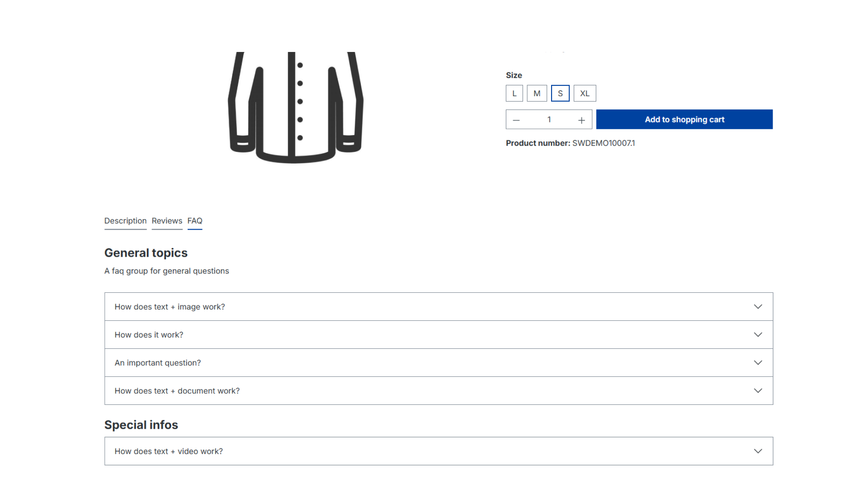This screenshot has width=868, height=488.
Task: Expand chevron for 'How does text + image work?'
Action: coord(758,307)
